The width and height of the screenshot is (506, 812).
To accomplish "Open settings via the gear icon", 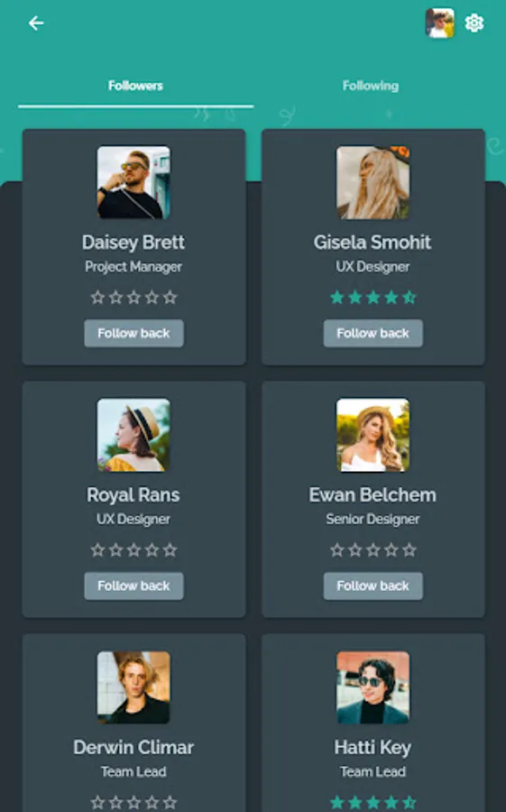I will [474, 23].
